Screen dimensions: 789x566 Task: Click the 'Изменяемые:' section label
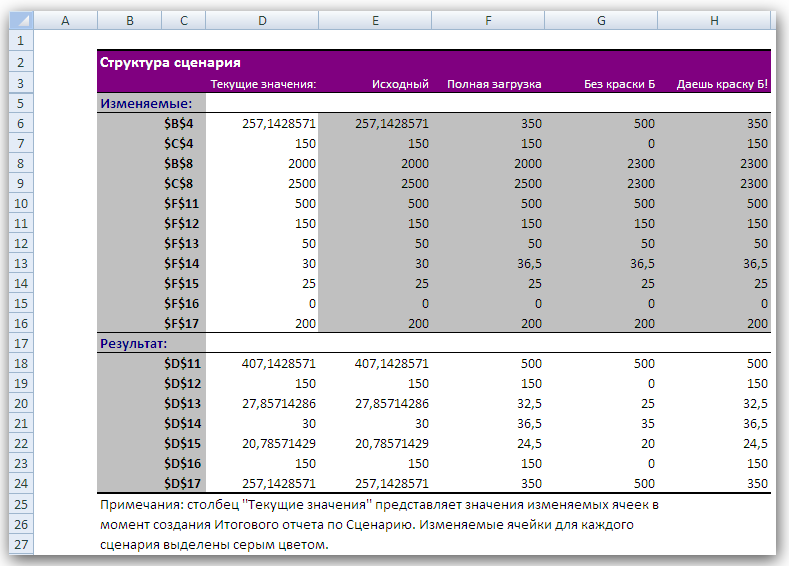(x=146, y=104)
